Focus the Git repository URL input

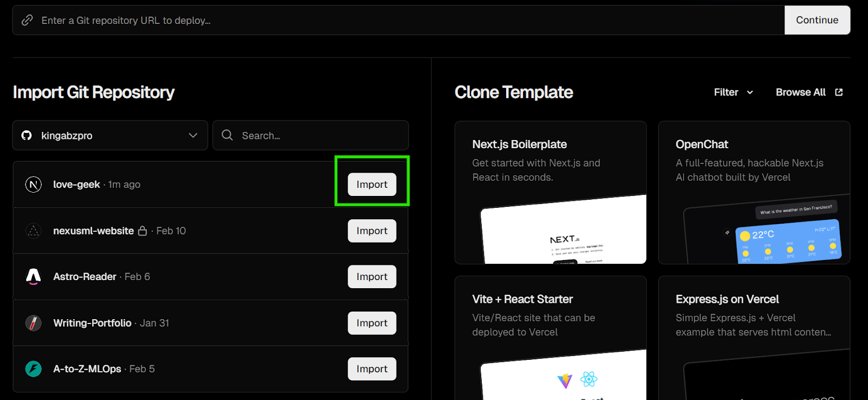[x=399, y=20]
